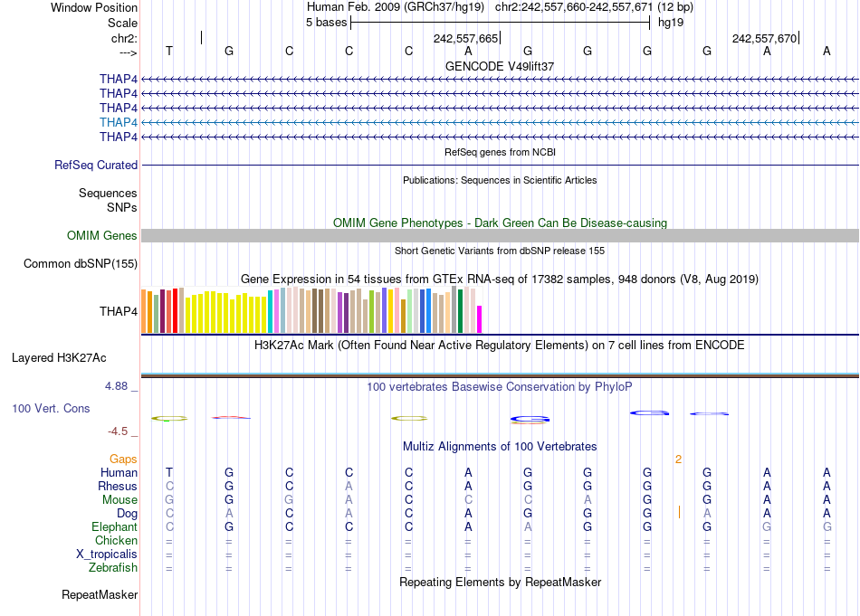860x616 pixels.
Task: Click the Elephant species label
Action: click(114, 527)
